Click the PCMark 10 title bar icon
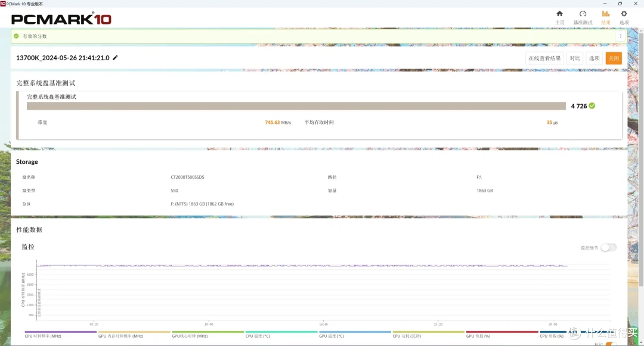Screen dimensions: 644x346 [x=3, y=4]
